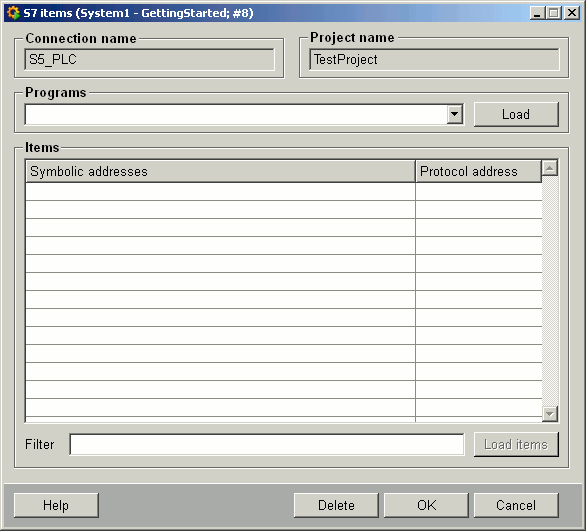Cancel the S7 items dialog

coord(516,505)
